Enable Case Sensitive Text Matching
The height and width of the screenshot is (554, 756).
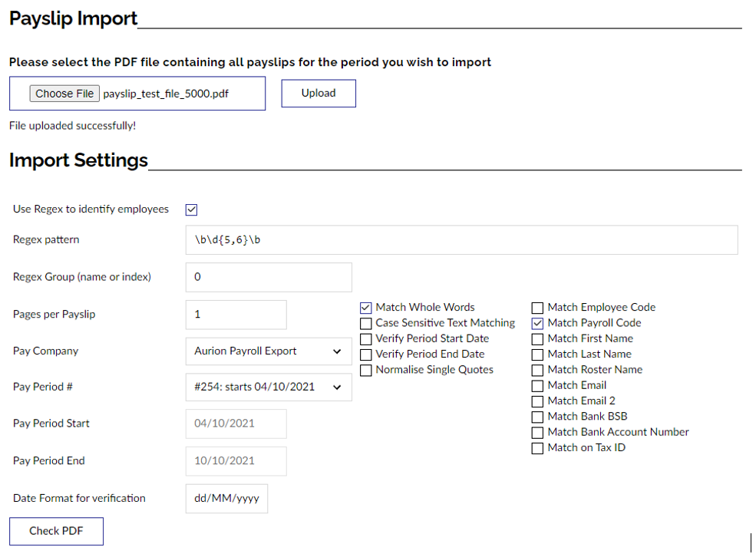(366, 323)
